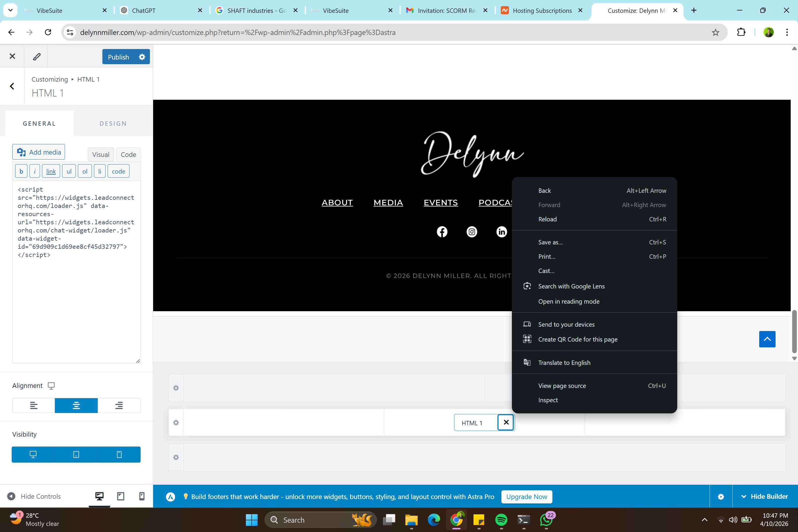Bookmark page with star icon
Screen dimensions: 798x532
point(715,32)
